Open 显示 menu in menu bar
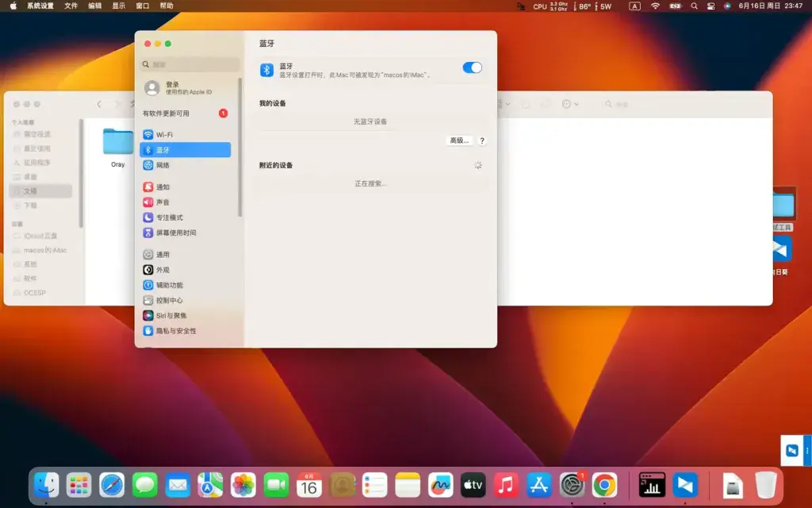 pos(119,6)
